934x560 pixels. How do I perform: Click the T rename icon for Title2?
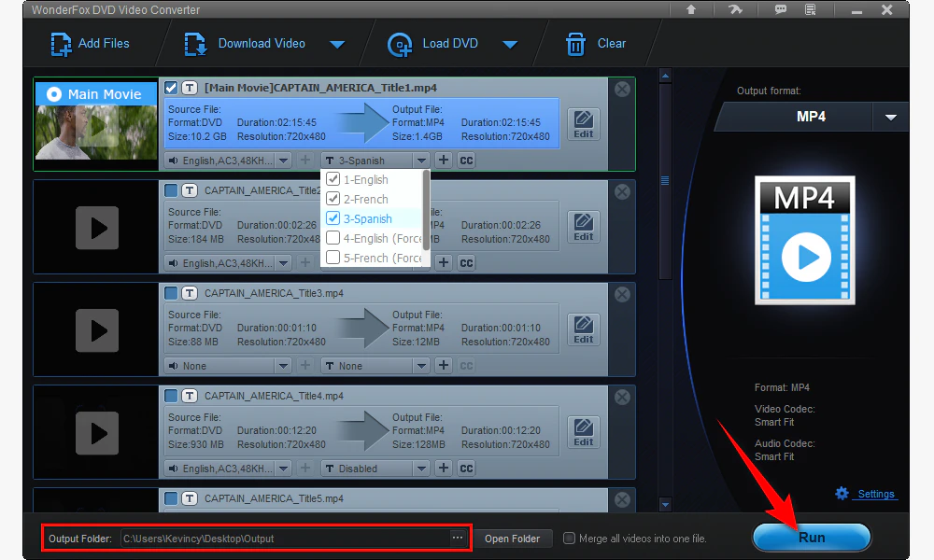pos(190,190)
